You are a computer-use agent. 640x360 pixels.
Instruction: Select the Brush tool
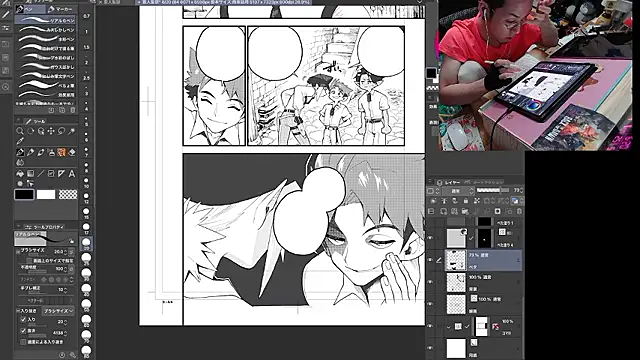point(41,152)
